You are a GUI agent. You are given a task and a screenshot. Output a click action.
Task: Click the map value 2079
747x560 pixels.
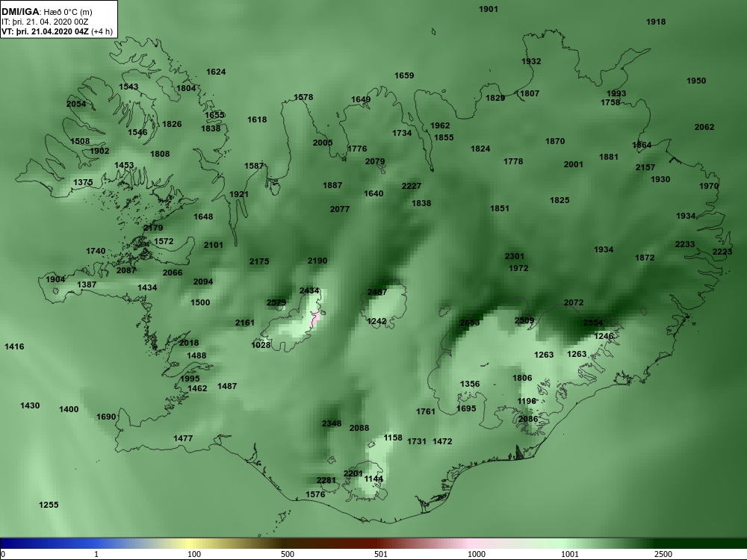click(x=375, y=161)
